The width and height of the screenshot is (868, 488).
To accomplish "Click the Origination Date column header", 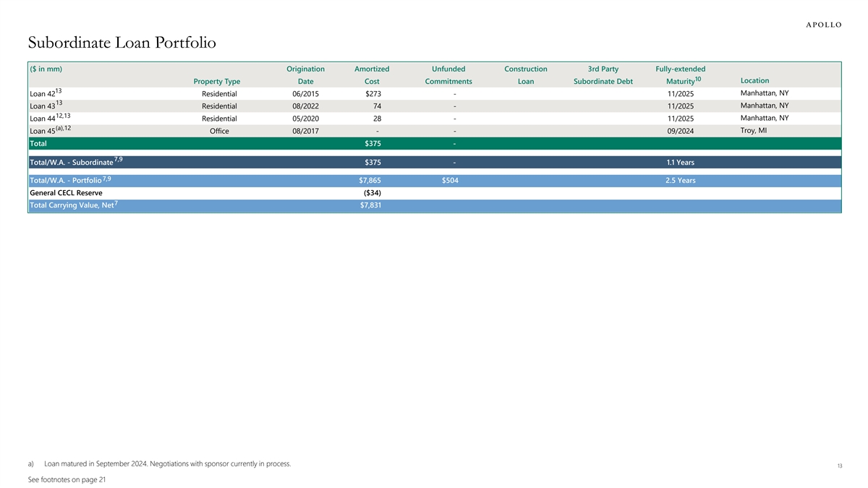I will click(305, 75).
